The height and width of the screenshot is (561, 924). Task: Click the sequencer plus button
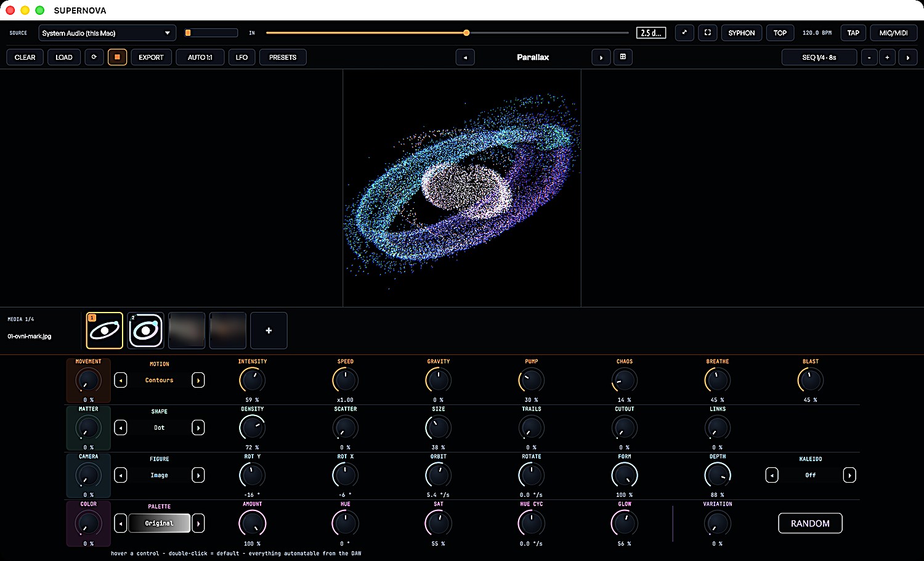tap(887, 57)
